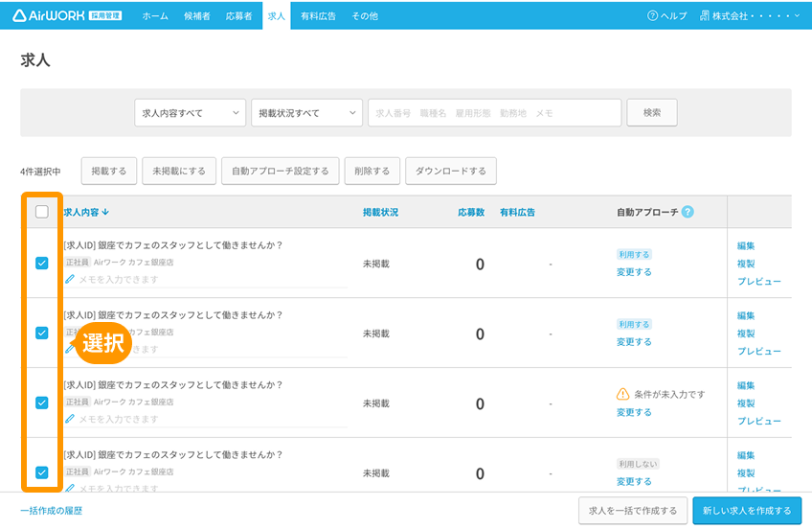Toggle the select-all checkbox in table header
This screenshot has width=812, height=529.
click(42, 212)
